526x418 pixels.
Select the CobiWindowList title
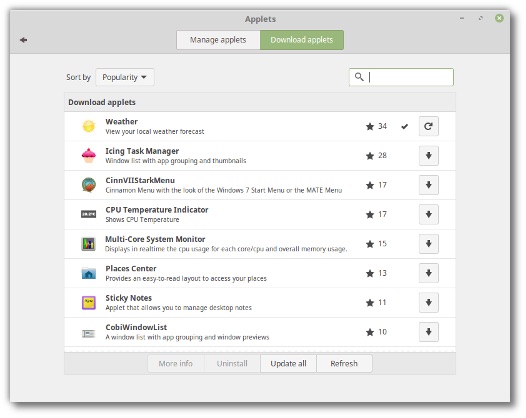(x=136, y=327)
